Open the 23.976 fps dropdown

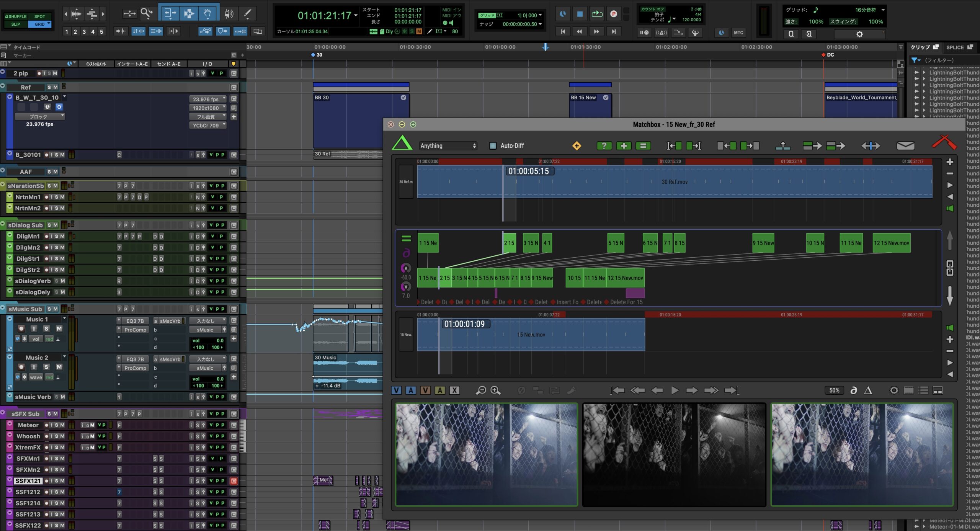click(x=208, y=99)
